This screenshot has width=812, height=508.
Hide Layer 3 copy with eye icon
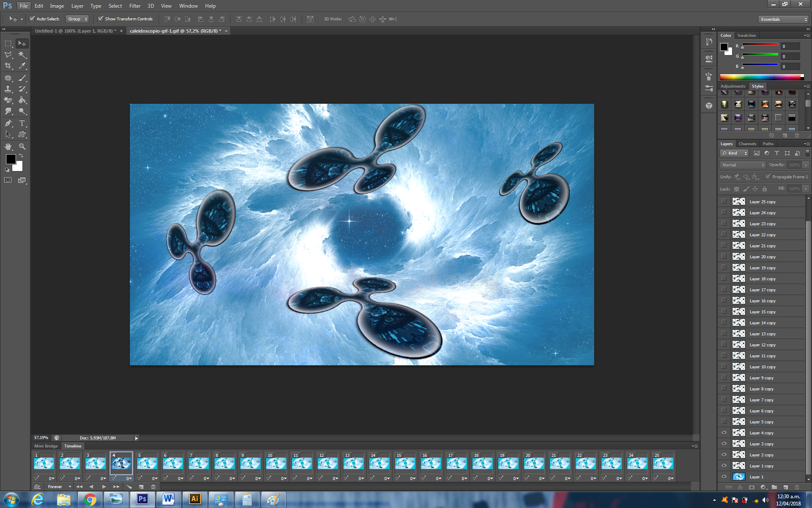pyautogui.click(x=724, y=444)
